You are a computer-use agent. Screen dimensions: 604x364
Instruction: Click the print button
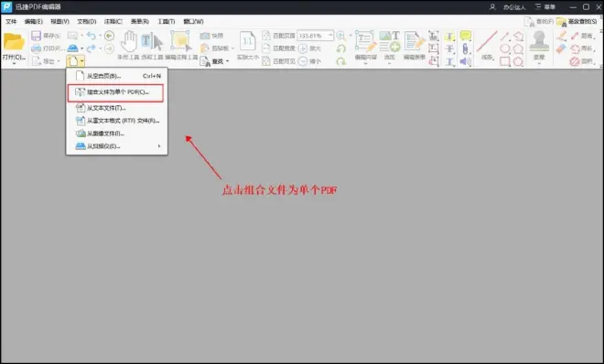[x=48, y=48]
